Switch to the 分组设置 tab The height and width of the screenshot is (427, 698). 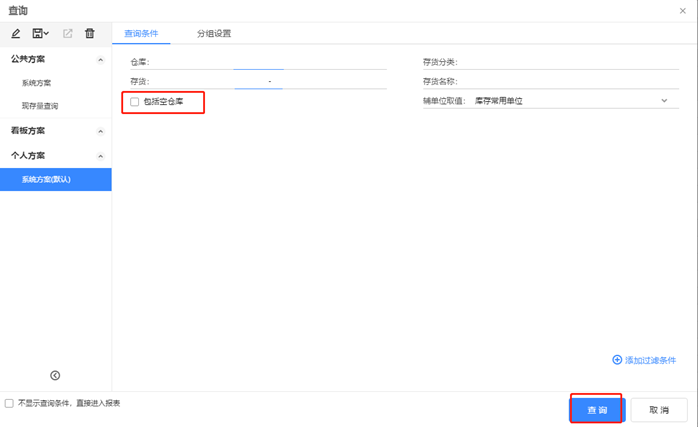click(x=214, y=33)
